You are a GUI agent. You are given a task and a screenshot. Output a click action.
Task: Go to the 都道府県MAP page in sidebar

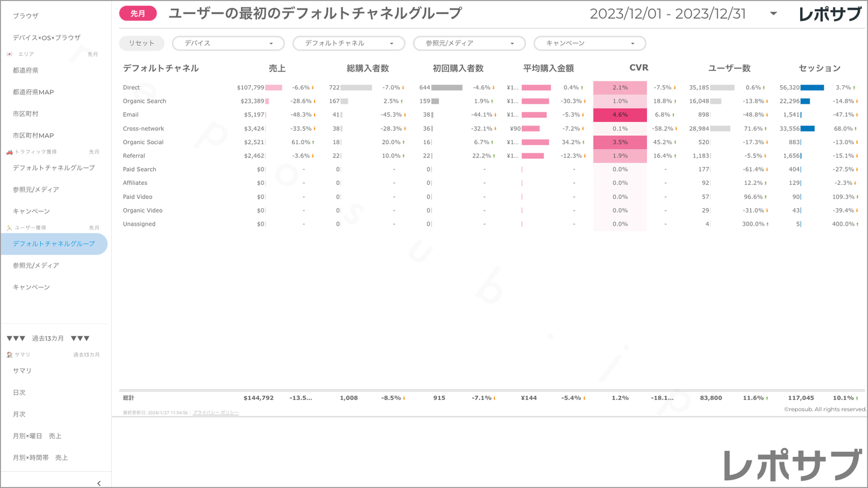34,92
